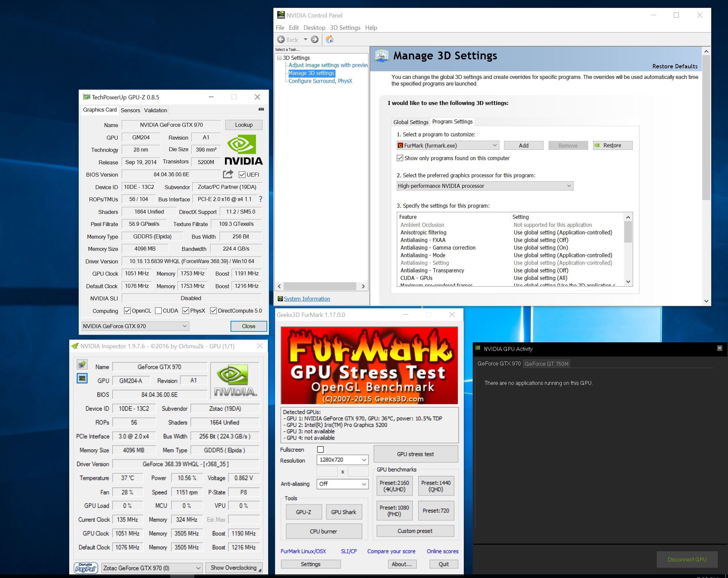The height and width of the screenshot is (578, 728).
Task: Click the System Information icon in Control Panel
Action: [x=280, y=299]
